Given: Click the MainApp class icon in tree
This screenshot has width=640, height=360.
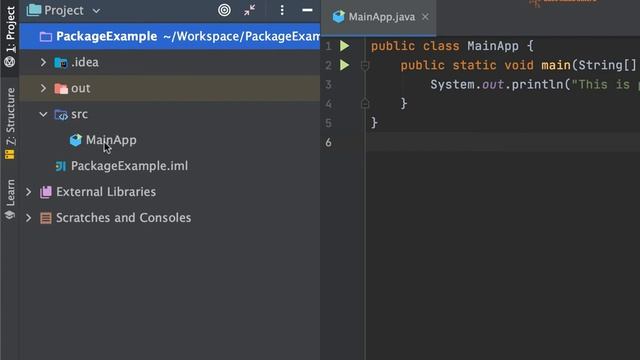Looking at the screenshot, I should pos(76,140).
